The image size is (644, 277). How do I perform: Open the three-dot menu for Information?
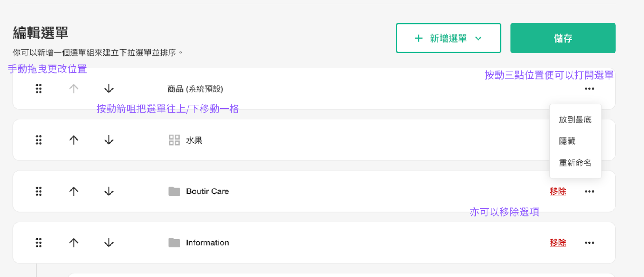(x=589, y=243)
